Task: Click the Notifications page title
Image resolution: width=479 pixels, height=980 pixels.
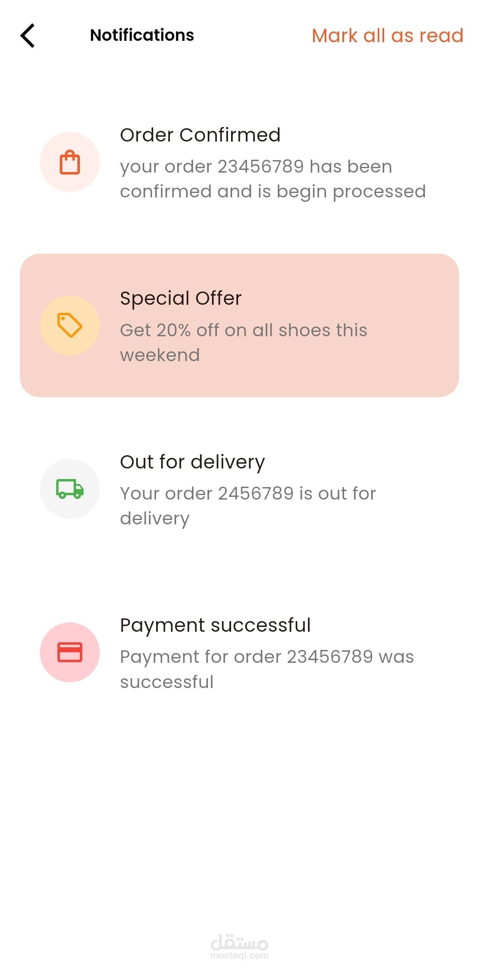Action: tap(142, 35)
